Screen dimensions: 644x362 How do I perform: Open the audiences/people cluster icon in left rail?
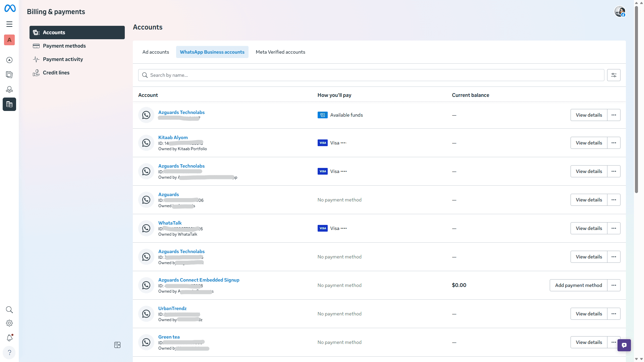(9, 89)
